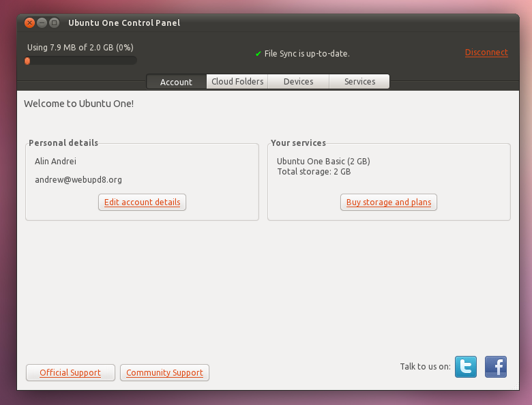Open the Cloud Folders tab
This screenshot has width=532, height=405.
(x=237, y=81)
